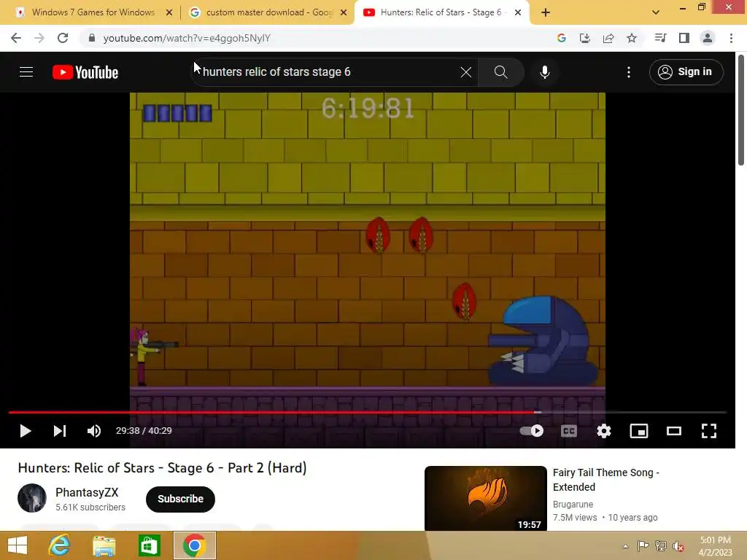
Task: Click the Google icon in address bar
Action: (562, 38)
